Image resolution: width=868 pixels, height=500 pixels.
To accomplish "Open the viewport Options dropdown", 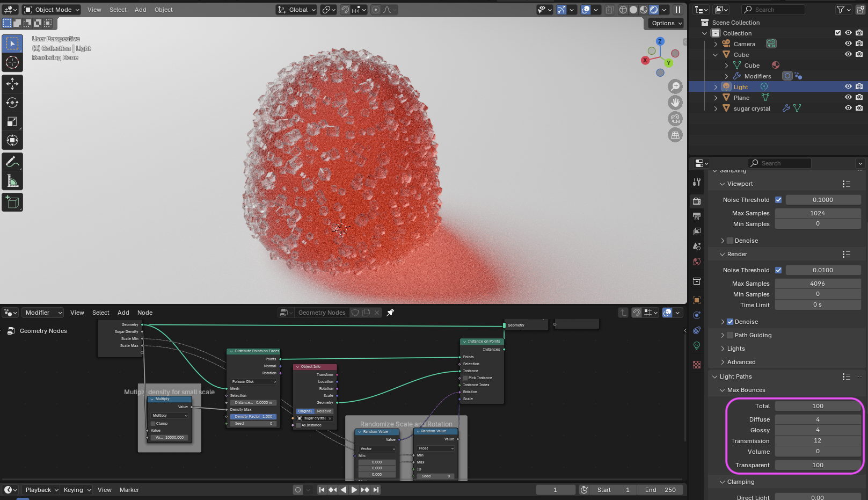I will pos(666,23).
